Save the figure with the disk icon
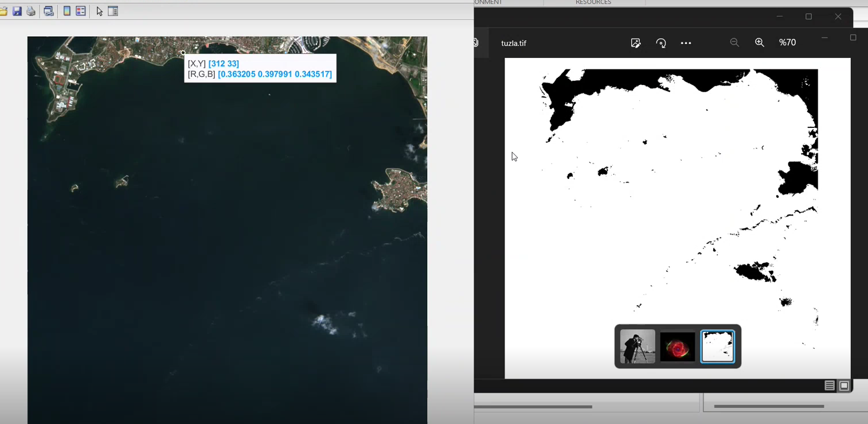Viewport: 868px width, 424px height. (17, 11)
